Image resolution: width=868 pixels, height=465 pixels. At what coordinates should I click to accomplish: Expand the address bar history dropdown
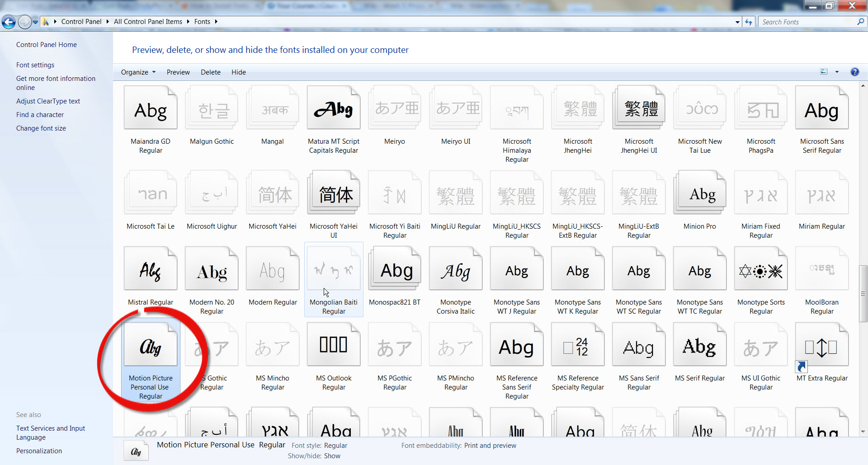click(x=737, y=22)
